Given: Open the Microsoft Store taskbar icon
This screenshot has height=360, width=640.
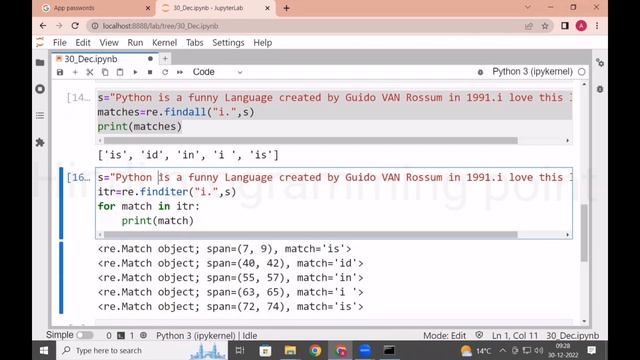Looking at the screenshot, I should point(265,351).
